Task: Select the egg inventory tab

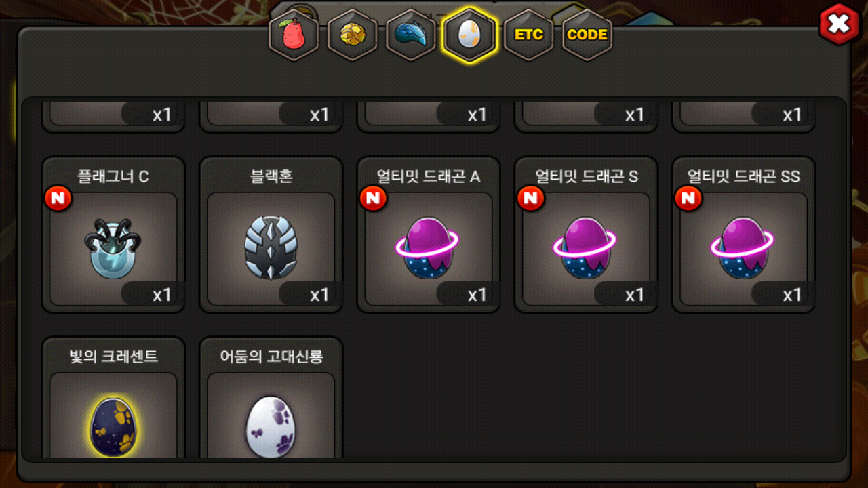Action: click(469, 35)
